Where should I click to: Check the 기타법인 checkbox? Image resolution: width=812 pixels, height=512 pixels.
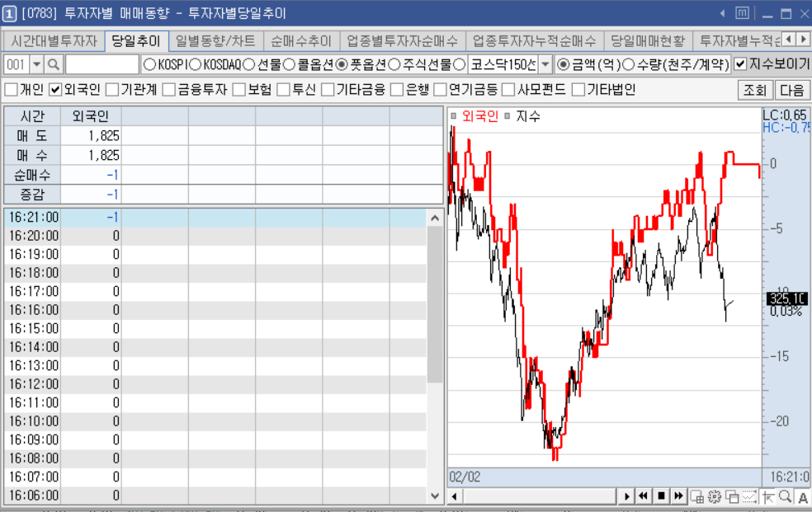click(578, 90)
